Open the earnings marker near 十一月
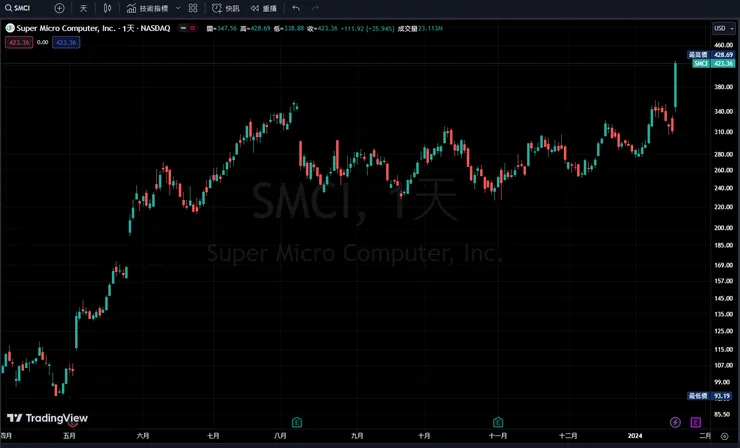This screenshot has height=448, width=740. [x=498, y=422]
